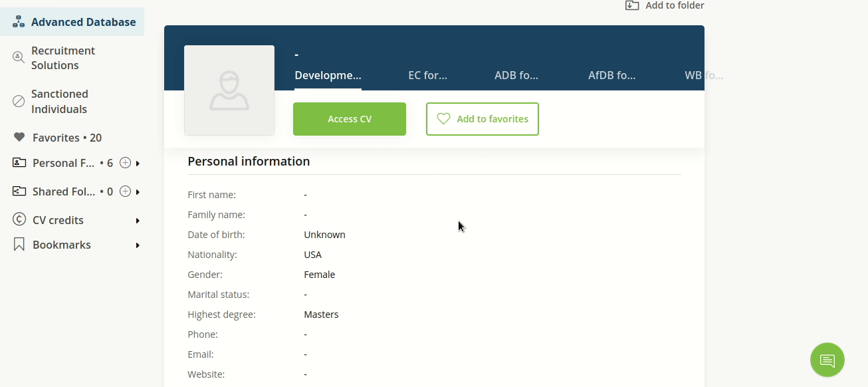Open the green chat support bubble
This screenshot has width=868, height=387.
827,360
